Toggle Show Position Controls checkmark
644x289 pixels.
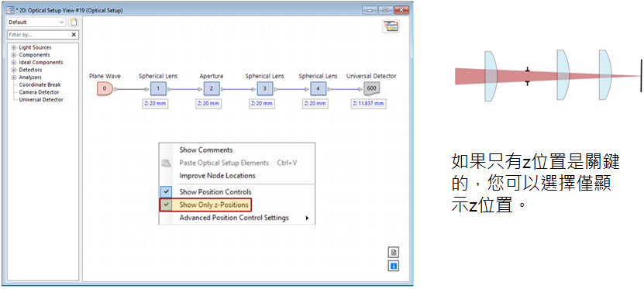(x=166, y=191)
